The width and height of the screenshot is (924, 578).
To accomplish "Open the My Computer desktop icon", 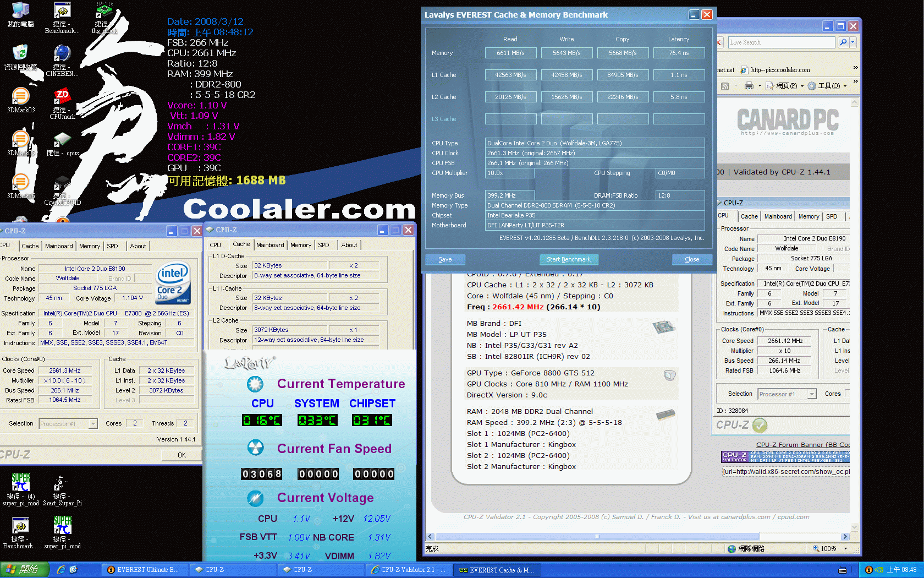I will click(x=20, y=15).
